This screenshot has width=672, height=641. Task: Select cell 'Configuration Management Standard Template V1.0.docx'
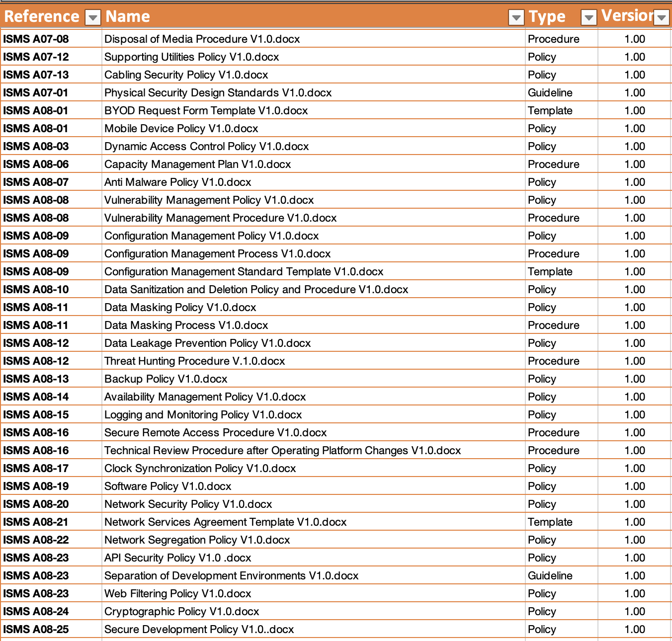pyautogui.click(x=314, y=271)
